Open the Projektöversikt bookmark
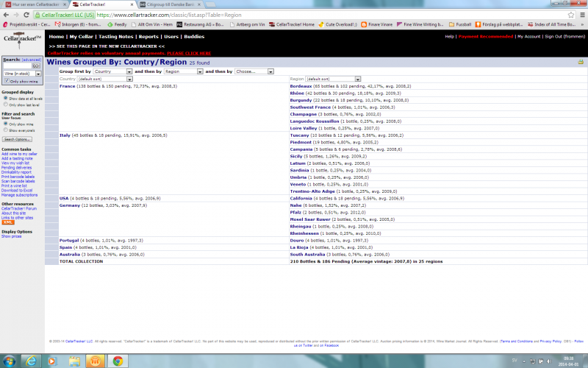 tap(26, 24)
